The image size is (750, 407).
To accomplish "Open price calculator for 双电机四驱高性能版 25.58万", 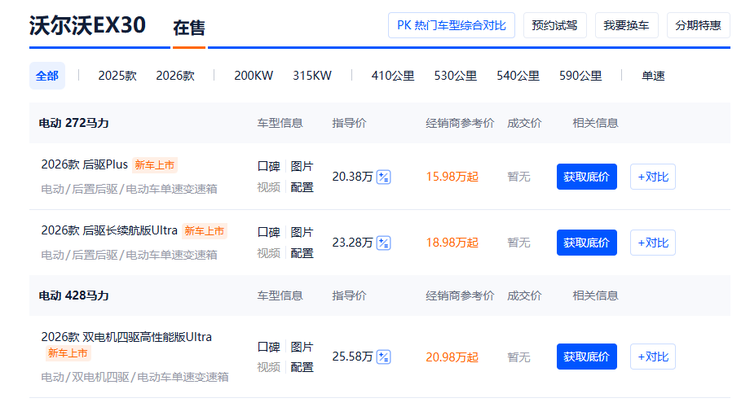I will 383,357.
